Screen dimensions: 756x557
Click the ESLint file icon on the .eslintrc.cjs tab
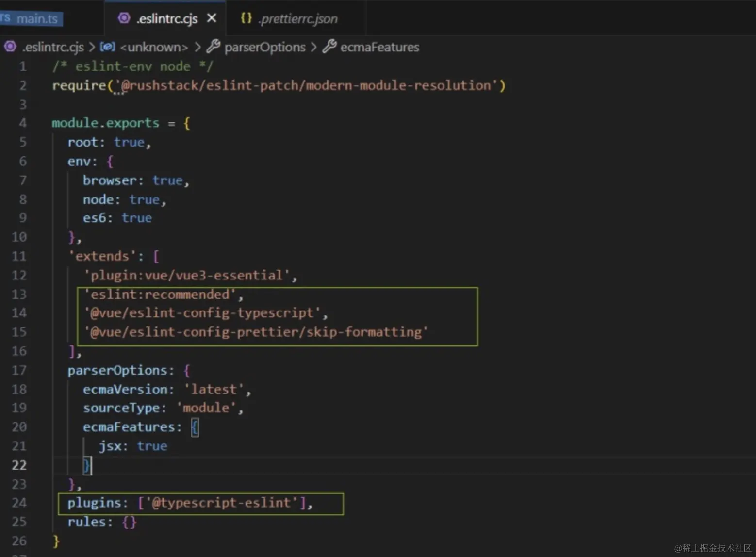point(124,18)
